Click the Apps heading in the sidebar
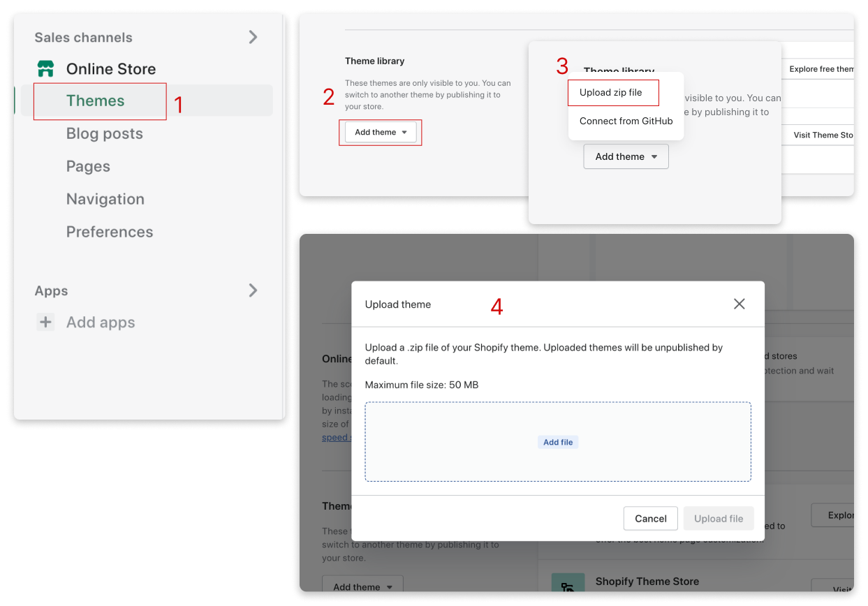Viewport: 868px width, 606px height. [x=51, y=291]
